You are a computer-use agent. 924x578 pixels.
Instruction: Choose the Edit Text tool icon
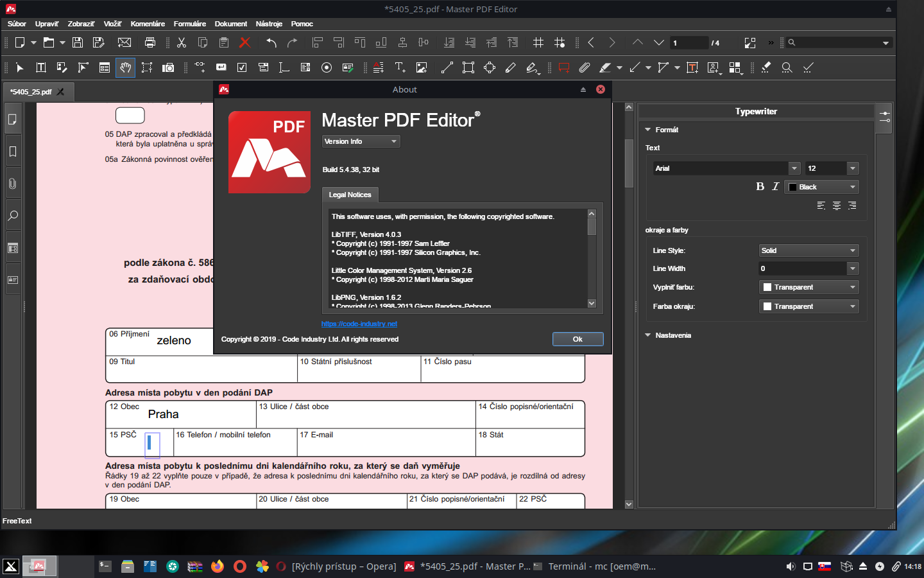coord(41,67)
